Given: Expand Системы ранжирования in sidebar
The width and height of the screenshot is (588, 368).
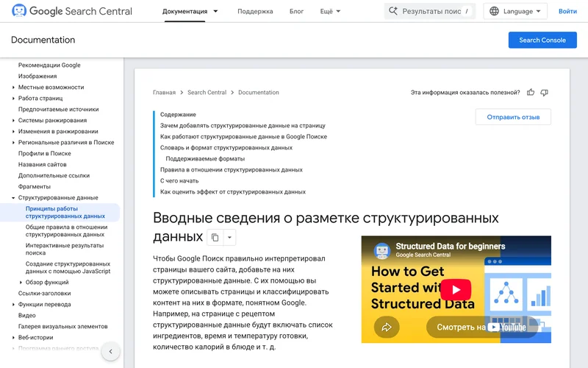Looking at the screenshot, I should [x=13, y=121].
